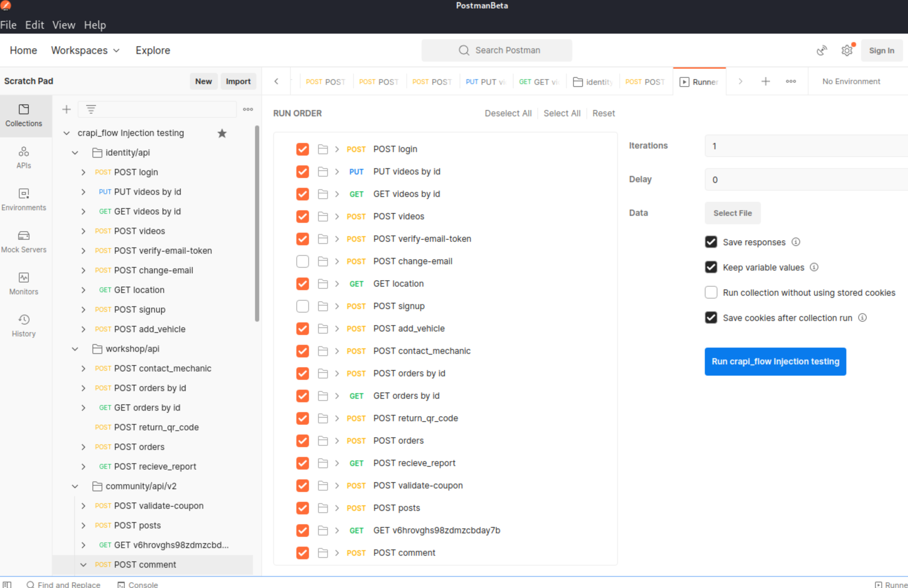Expand the POST signup request in sidebar
This screenshot has height=588, width=908.
tap(83, 309)
